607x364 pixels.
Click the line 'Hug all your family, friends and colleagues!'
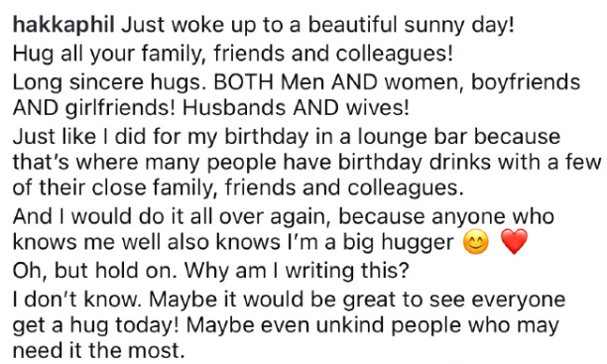pos(233,54)
